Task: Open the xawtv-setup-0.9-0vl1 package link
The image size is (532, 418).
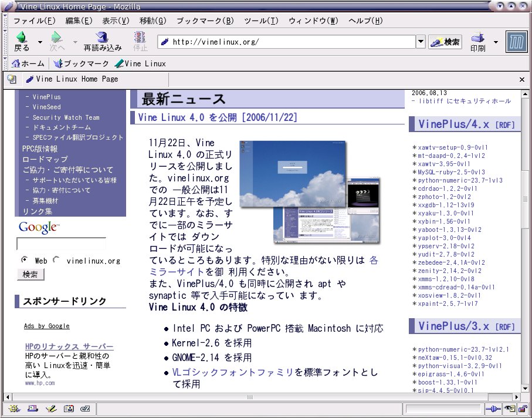Action: pos(453,147)
